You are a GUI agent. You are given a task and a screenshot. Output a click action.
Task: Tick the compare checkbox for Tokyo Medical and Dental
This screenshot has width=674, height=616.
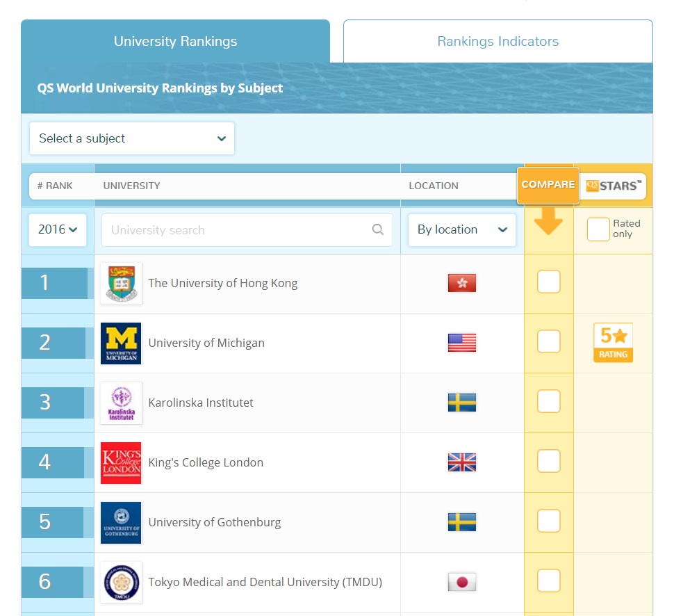coord(549,581)
